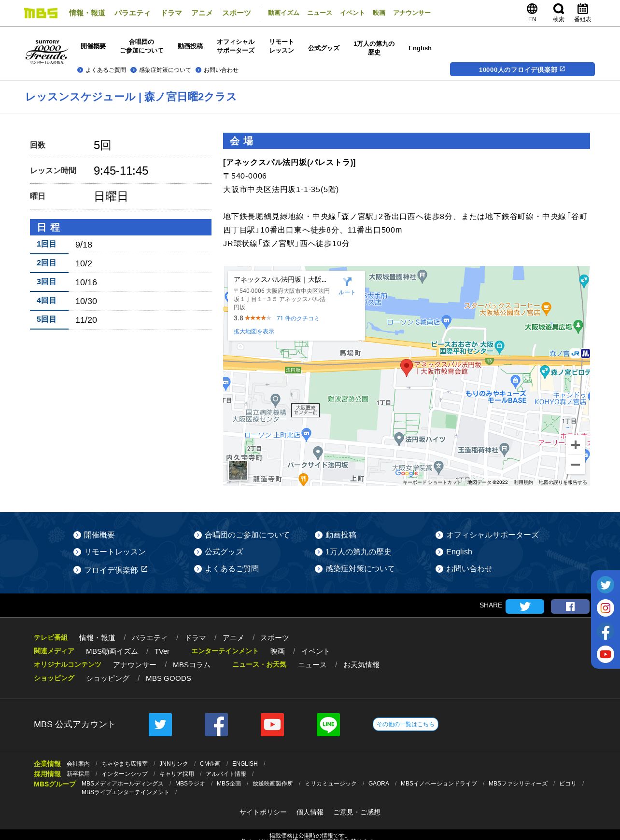Share page via Facebook button
620x840 pixels.
[x=570, y=606]
